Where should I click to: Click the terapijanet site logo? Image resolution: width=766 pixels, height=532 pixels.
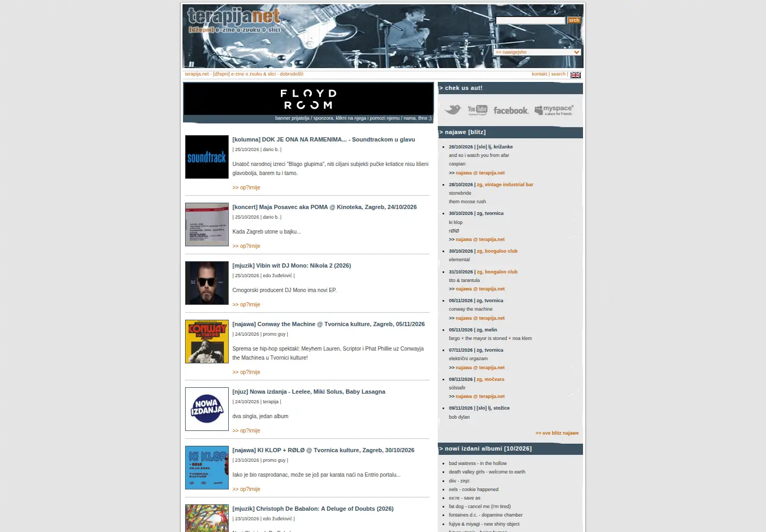tap(234, 21)
